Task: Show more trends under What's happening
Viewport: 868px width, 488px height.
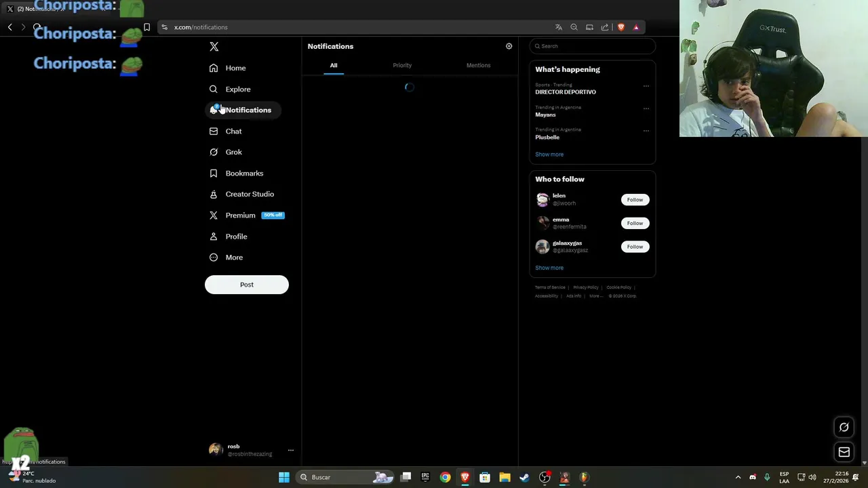Action: [x=549, y=155]
